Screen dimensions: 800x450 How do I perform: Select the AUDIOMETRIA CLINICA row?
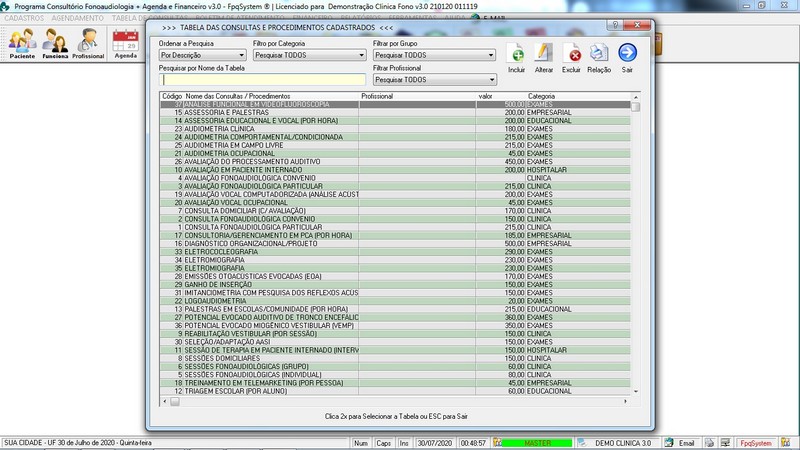[x=395, y=129]
